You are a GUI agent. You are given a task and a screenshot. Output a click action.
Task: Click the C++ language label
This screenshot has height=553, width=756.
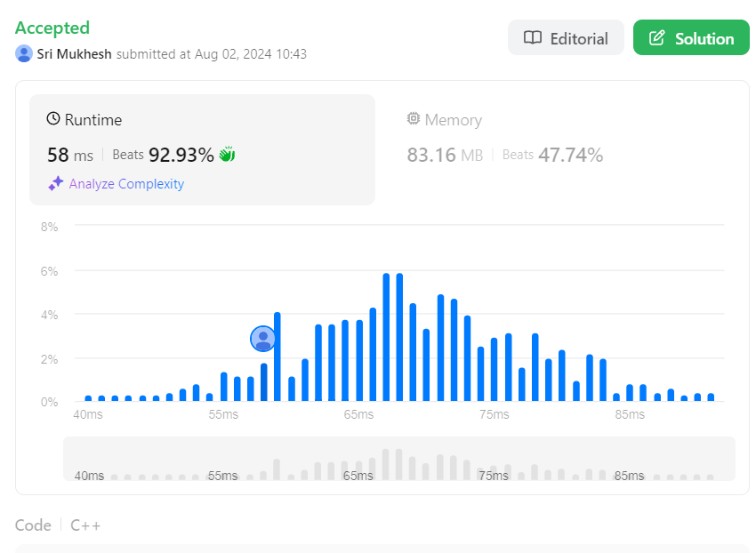(85, 525)
